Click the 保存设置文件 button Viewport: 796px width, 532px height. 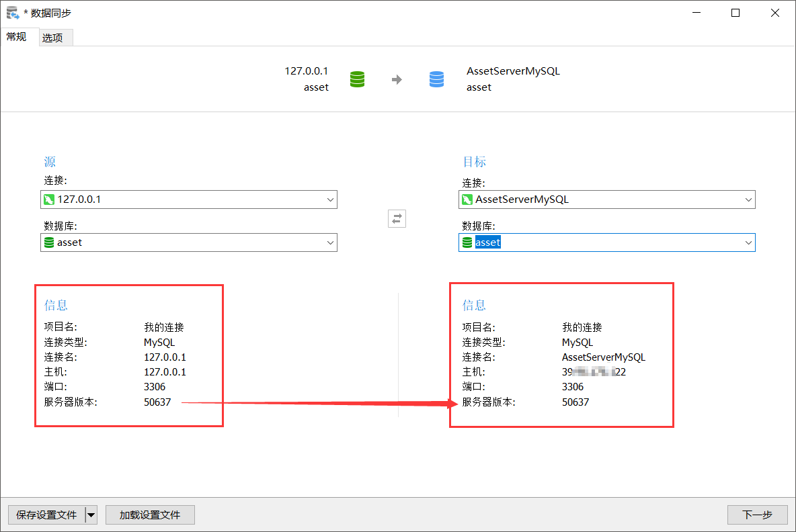click(47, 515)
